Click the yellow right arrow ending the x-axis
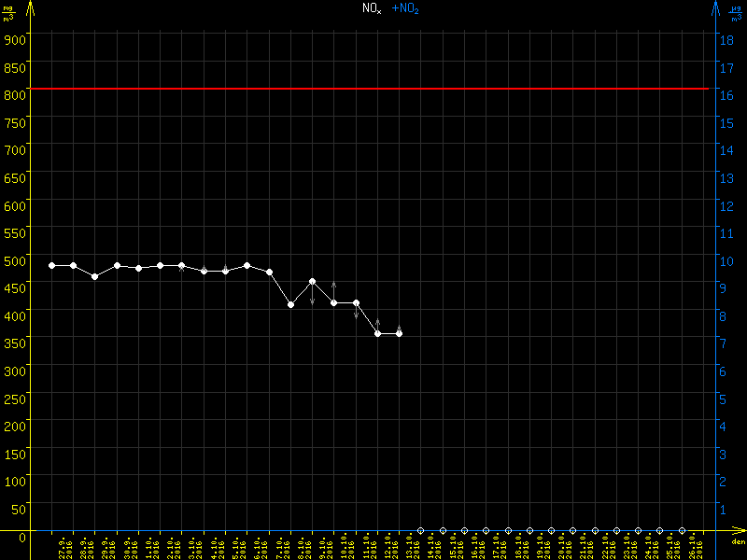Viewport: 747px width, 560px height. click(739, 531)
